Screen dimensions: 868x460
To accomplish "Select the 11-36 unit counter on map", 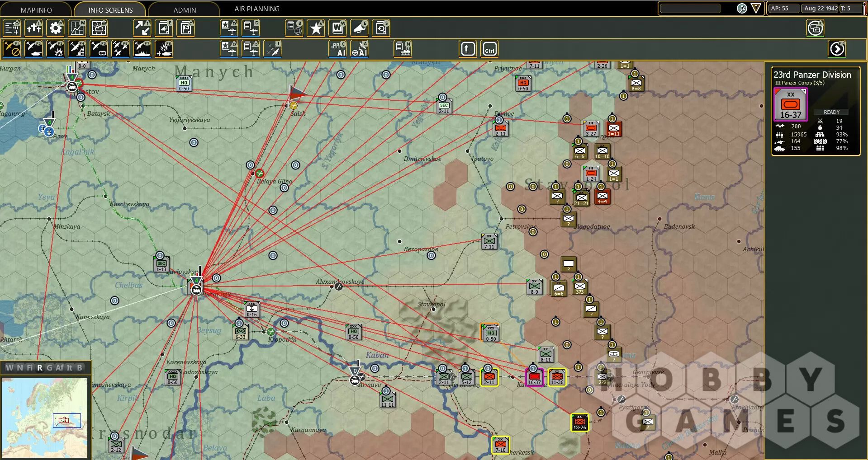I will [557, 377].
